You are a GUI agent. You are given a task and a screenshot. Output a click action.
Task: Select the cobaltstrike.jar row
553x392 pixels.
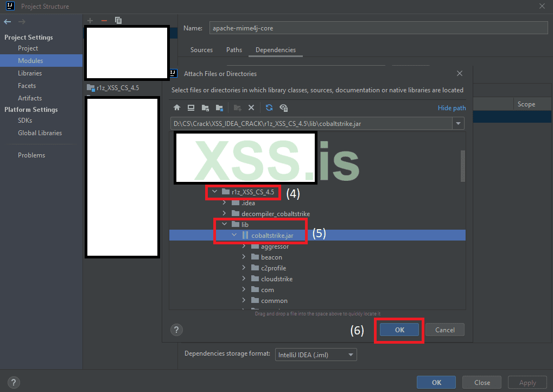click(317, 235)
